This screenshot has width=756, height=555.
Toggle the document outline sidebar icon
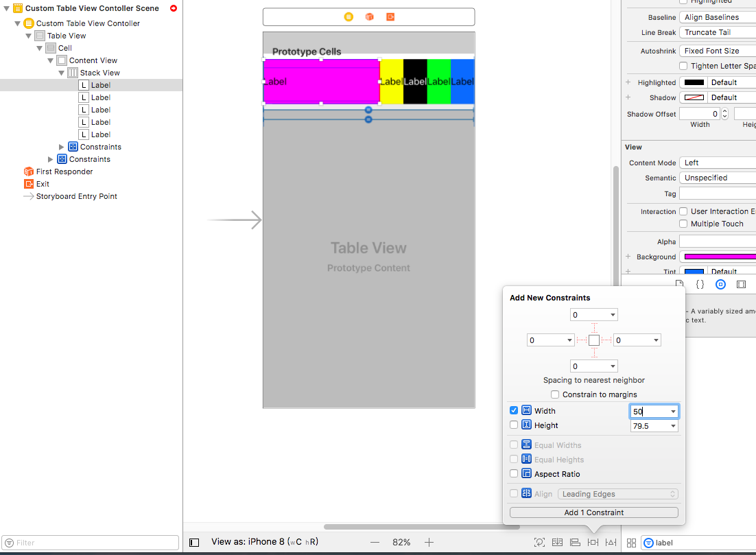(194, 542)
